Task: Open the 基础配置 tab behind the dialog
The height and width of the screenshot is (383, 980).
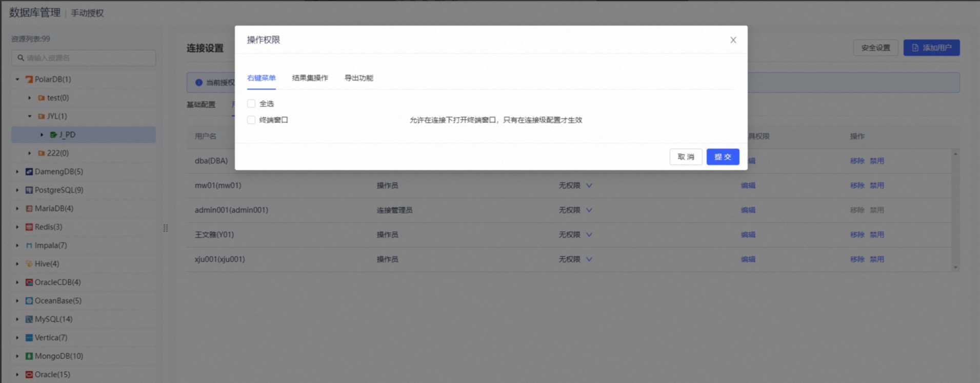Action: pos(201,105)
